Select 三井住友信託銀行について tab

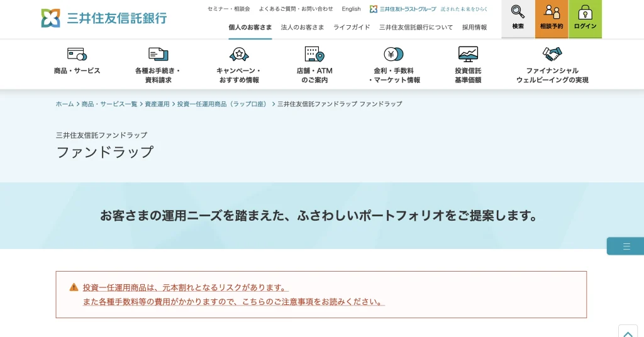click(x=416, y=27)
